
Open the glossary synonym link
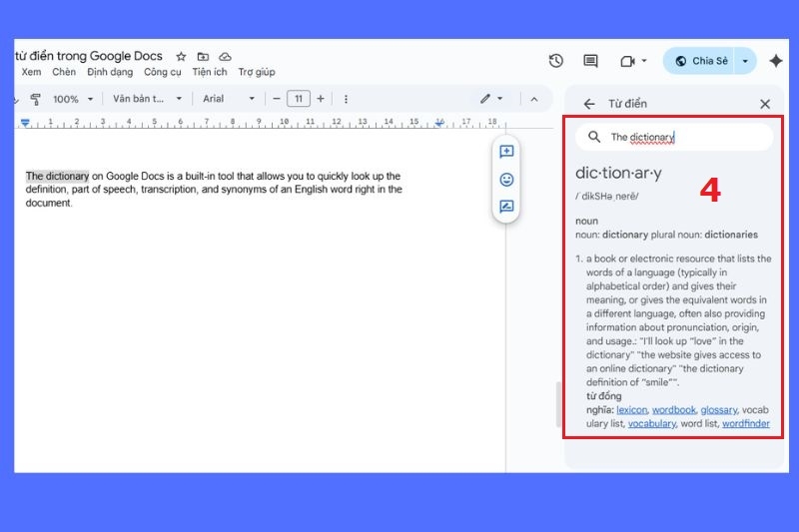pyautogui.click(x=718, y=410)
